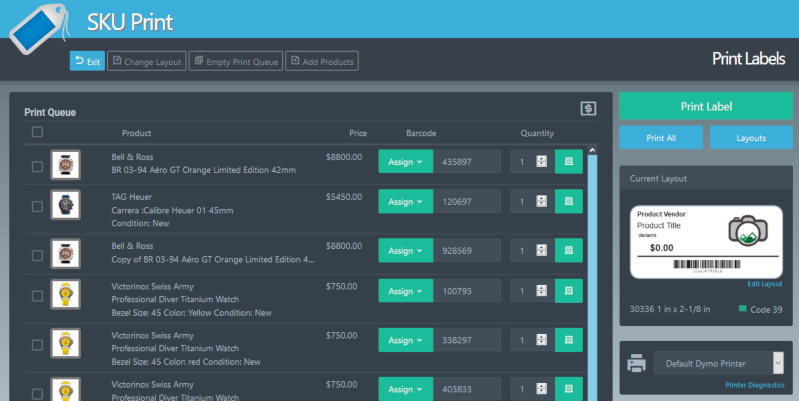
Task: Click the barcode field containing 338297
Action: (x=467, y=340)
